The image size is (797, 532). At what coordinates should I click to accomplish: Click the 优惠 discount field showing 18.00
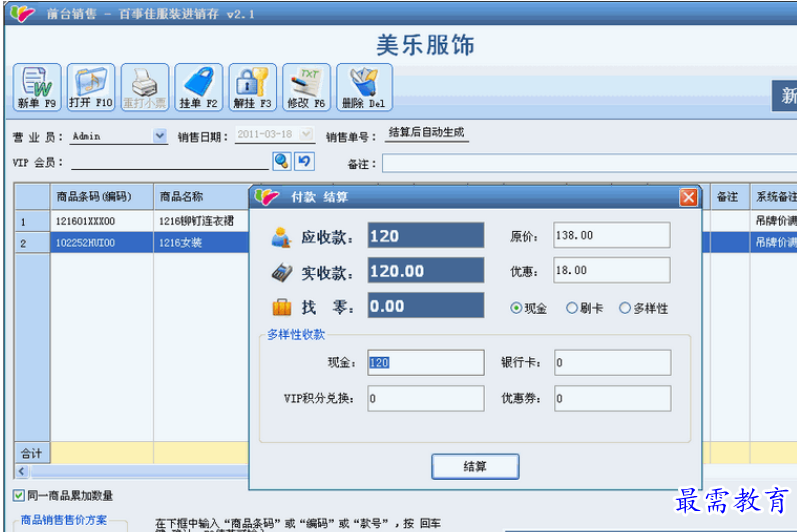click(x=612, y=270)
